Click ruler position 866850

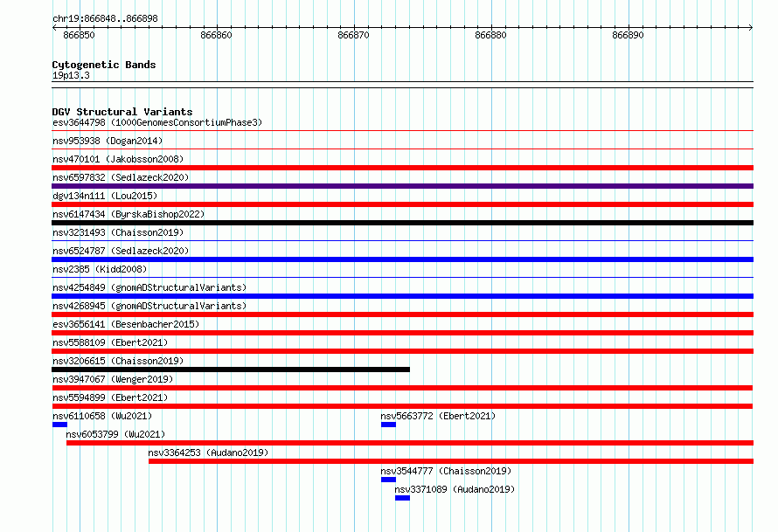(x=79, y=35)
